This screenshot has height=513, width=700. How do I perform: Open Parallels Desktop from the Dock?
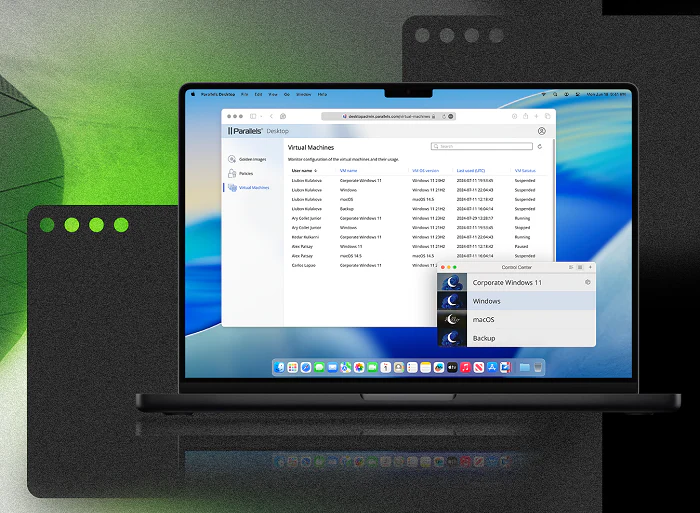coord(505,367)
